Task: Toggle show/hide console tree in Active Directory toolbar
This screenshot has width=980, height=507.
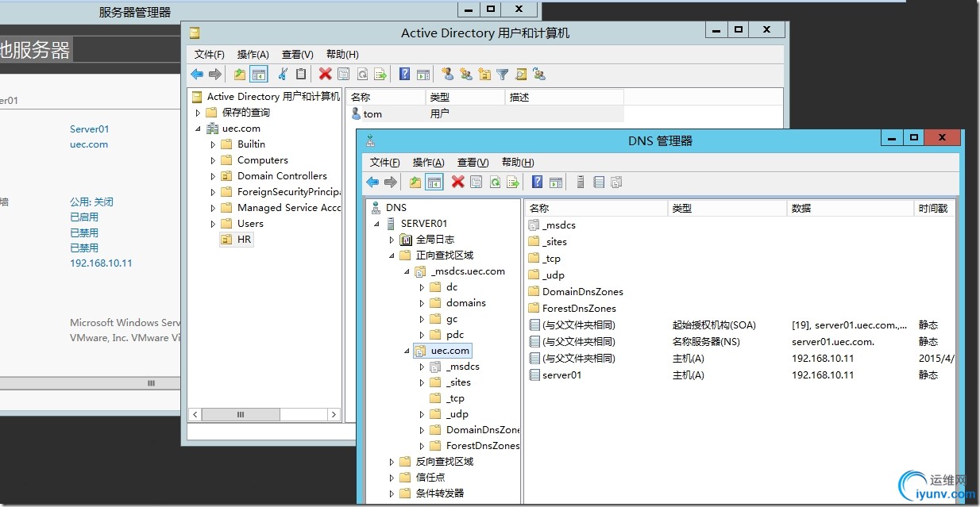Action: (258, 74)
